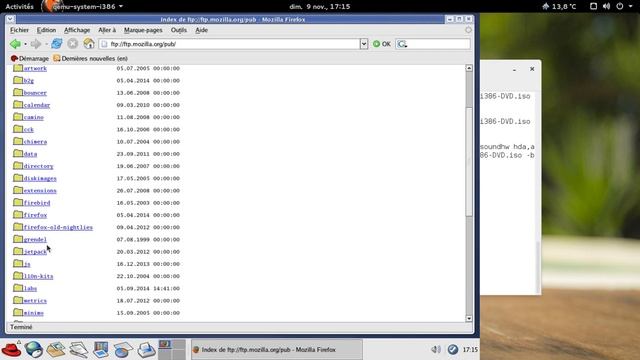Viewport: 640px width, 360px height.
Task: Open the calendar directory link
Action: 37,105
